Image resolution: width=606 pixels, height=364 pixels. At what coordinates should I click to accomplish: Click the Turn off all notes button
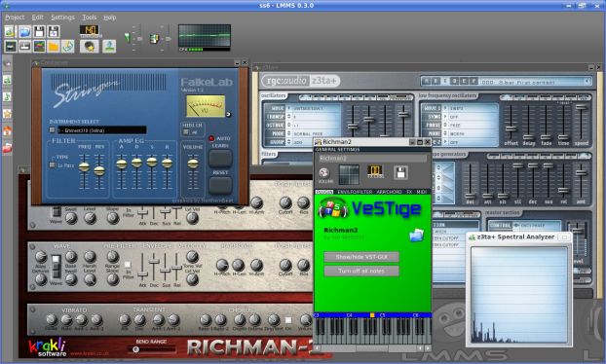tap(361, 271)
